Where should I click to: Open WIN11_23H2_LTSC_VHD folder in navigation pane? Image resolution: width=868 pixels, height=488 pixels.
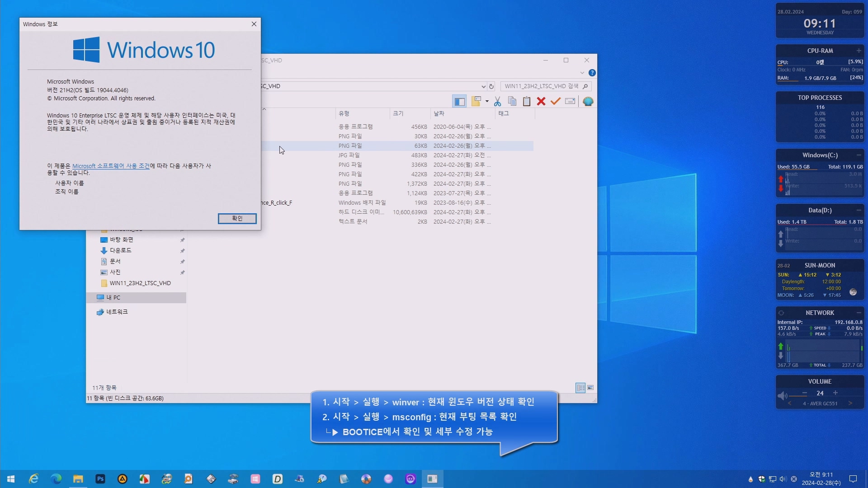(140, 283)
